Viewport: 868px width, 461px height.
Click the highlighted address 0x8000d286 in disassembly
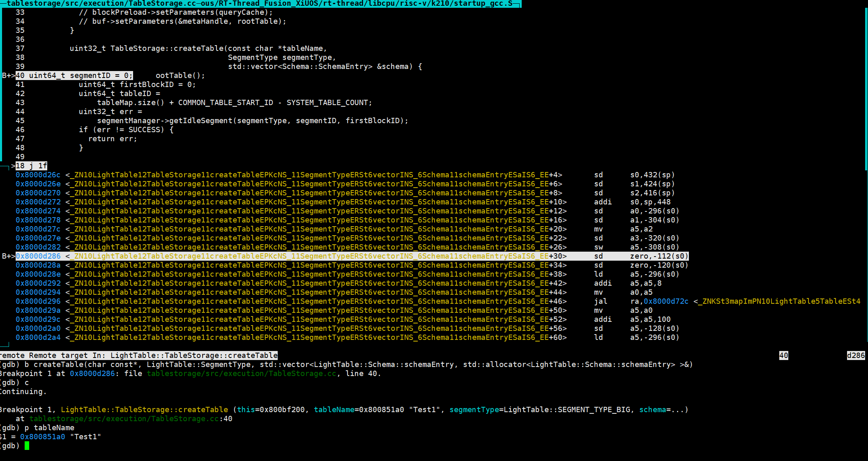click(38, 256)
